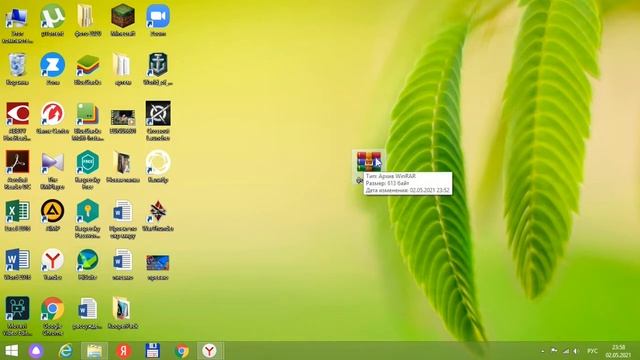Select the folder with picture preview beside Kaspersky Free
This screenshot has width=640, height=360.
tap(122, 162)
